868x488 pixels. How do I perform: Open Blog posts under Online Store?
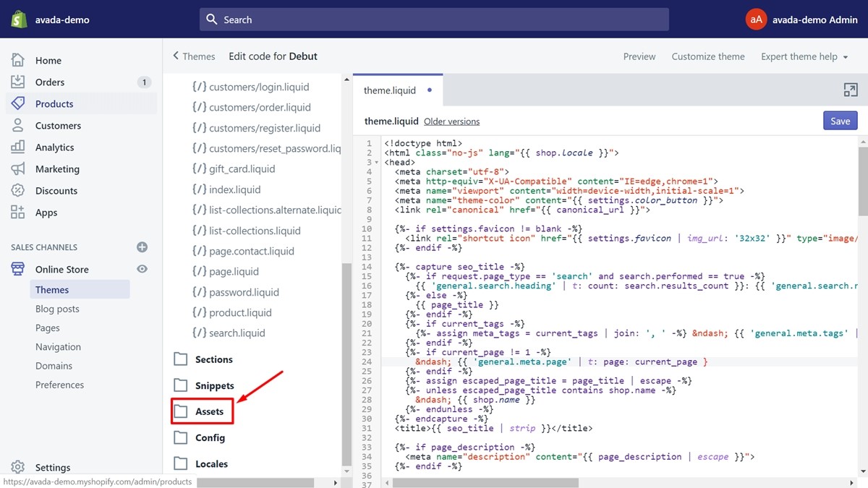coord(57,309)
